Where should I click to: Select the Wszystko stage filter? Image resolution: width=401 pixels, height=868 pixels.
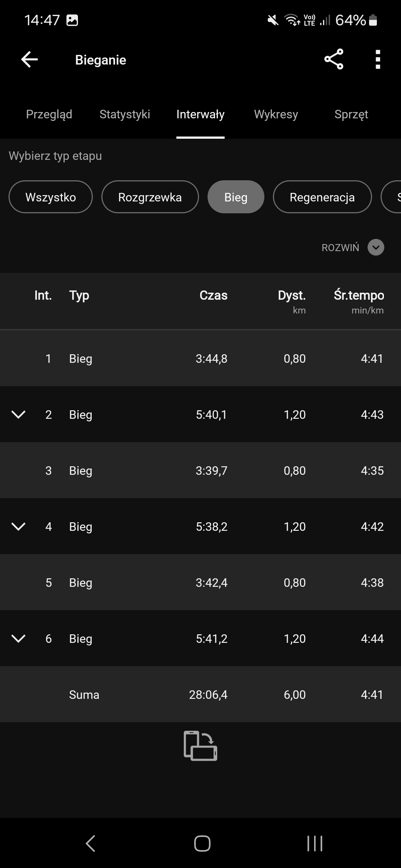(50, 197)
